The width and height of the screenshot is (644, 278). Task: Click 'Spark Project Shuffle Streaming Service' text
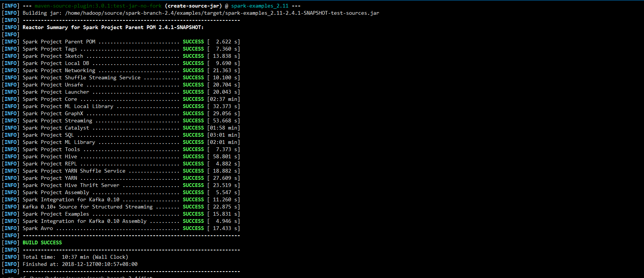pos(82,78)
